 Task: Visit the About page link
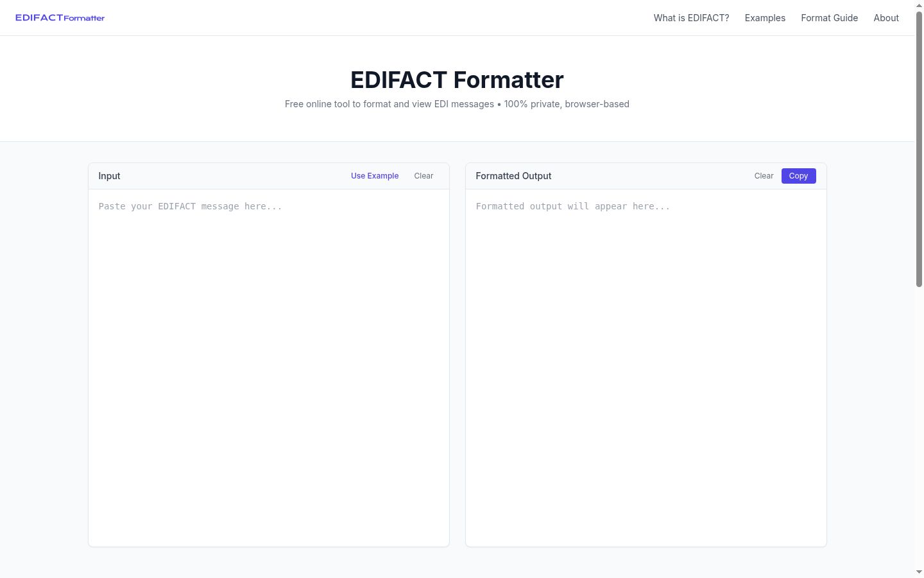(886, 18)
